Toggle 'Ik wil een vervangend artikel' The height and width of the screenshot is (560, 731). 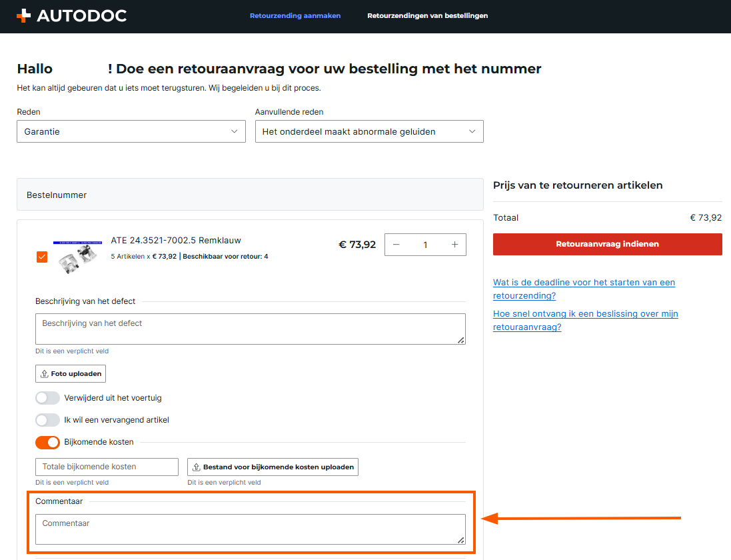(x=47, y=420)
